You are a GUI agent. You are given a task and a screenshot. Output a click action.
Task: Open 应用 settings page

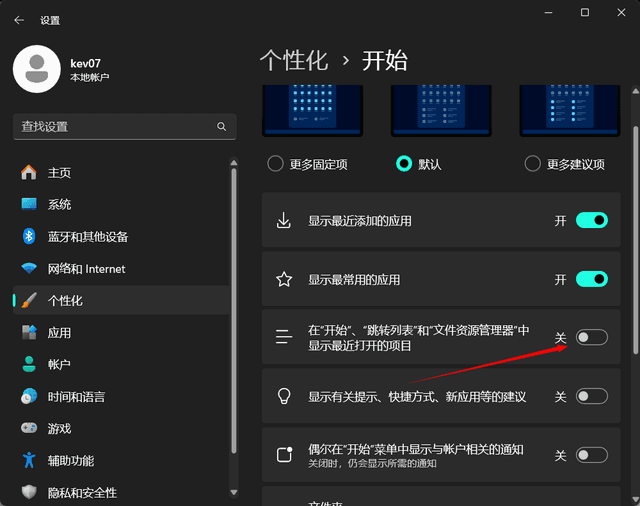[x=59, y=333]
